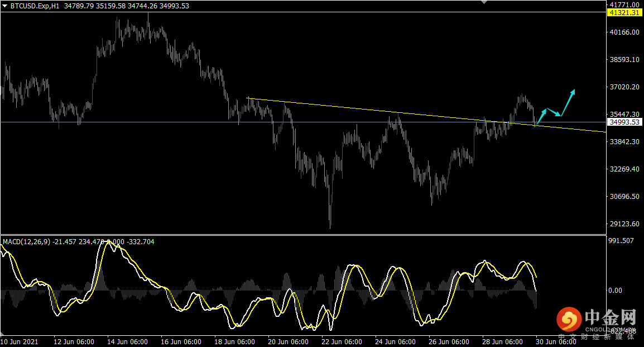Click the MACD value -21.457
Viewport: 644px width, 347px height.
[65, 242]
